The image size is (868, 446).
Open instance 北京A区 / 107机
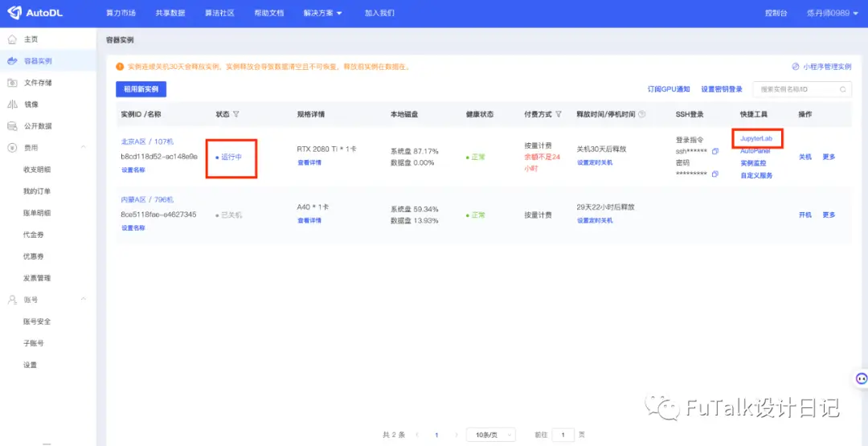147,141
